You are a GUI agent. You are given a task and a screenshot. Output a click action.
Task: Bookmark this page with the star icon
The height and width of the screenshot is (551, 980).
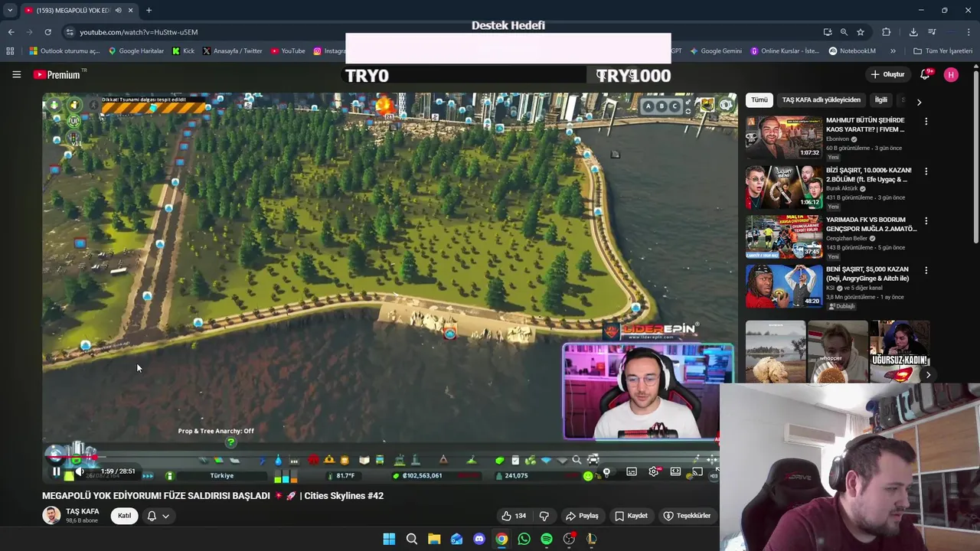tap(861, 32)
